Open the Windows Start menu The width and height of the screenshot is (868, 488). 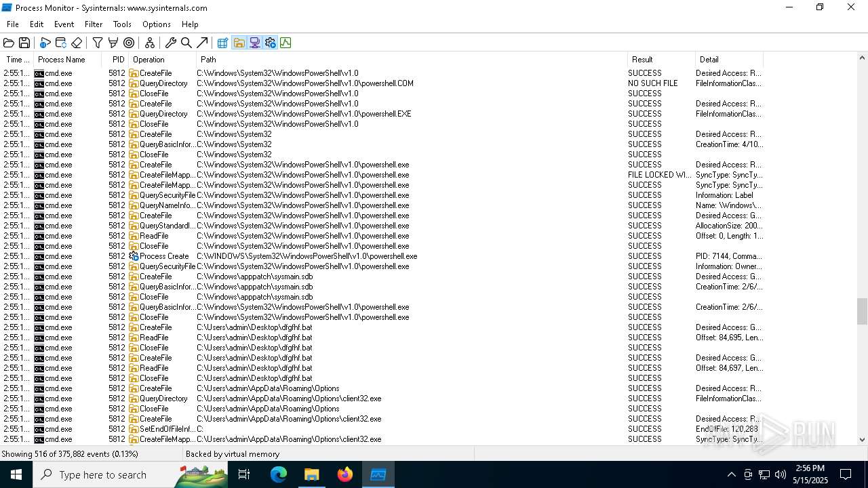tap(16, 474)
